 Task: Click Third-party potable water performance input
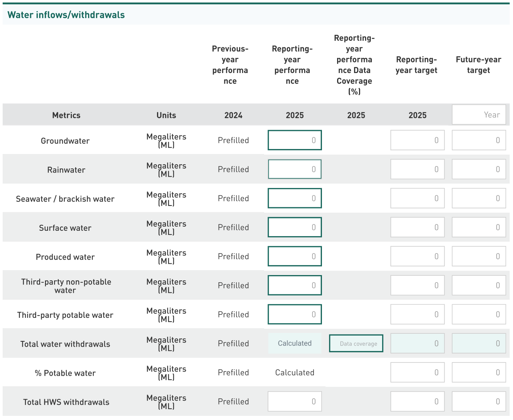[295, 314]
